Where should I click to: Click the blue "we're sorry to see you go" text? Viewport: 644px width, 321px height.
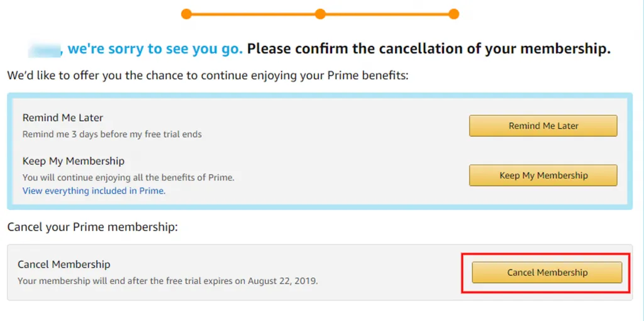[x=155, y=48]
